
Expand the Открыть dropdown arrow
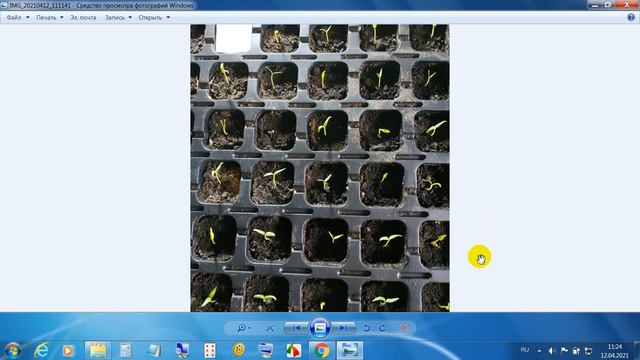168,18
